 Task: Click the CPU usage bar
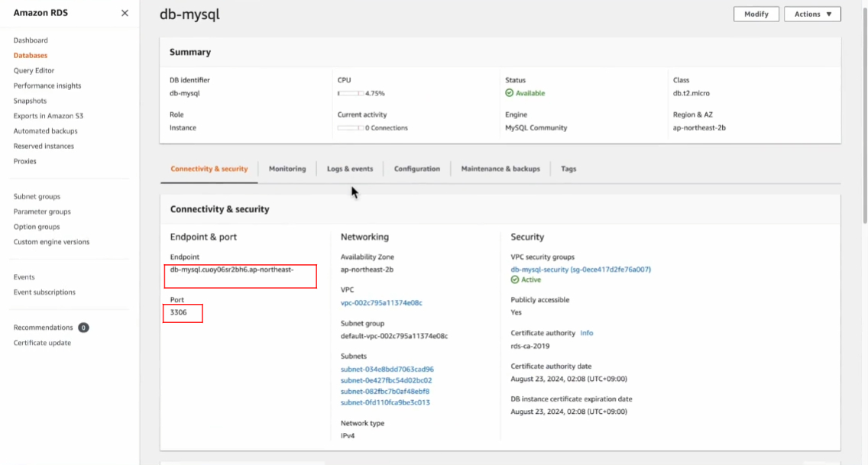click(351, 93)
